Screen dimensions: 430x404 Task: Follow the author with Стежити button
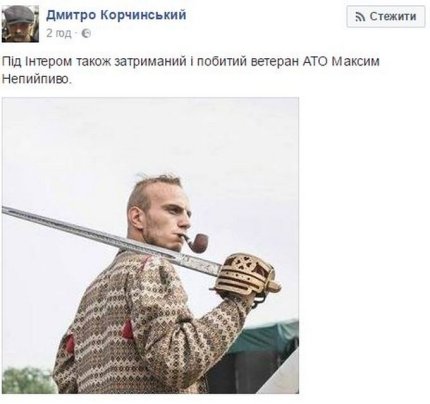pyautogui.click(x=386, y=16)
